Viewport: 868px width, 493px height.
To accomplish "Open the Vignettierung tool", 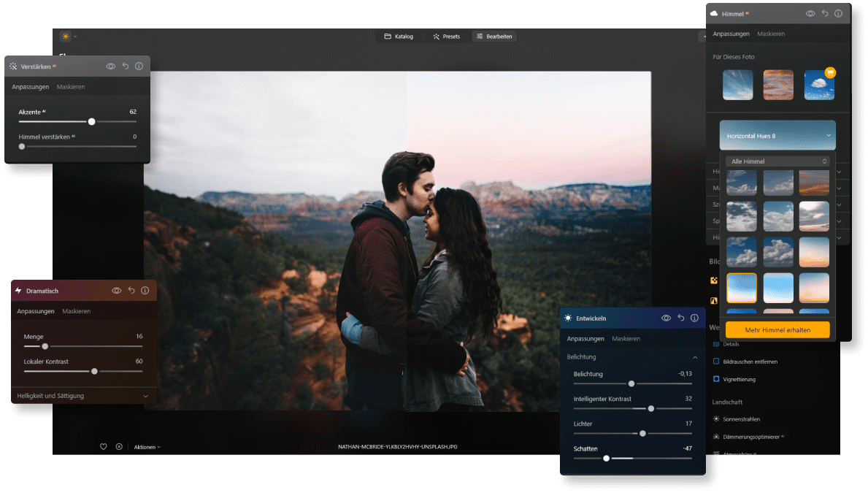I will tap(739, 379).
